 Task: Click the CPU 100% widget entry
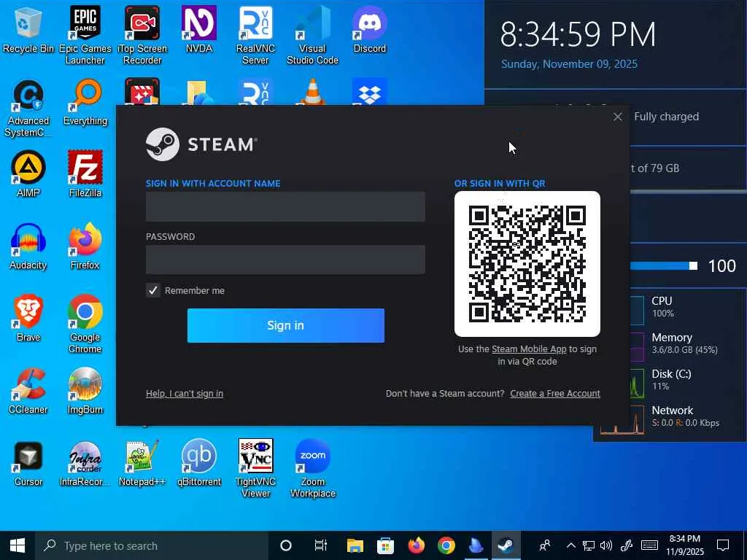click(662, 307)
